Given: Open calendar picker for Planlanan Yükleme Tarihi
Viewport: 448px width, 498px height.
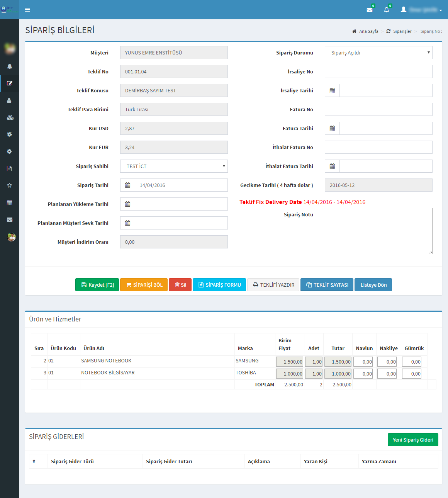Looking at the screenshot, I should coord(127,204).
